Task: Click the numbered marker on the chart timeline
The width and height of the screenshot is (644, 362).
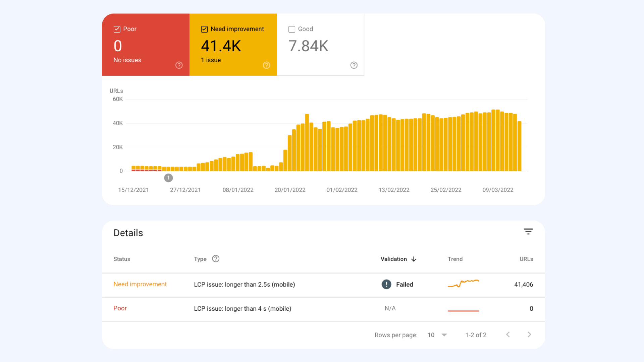Action: [x=168, y=178]
